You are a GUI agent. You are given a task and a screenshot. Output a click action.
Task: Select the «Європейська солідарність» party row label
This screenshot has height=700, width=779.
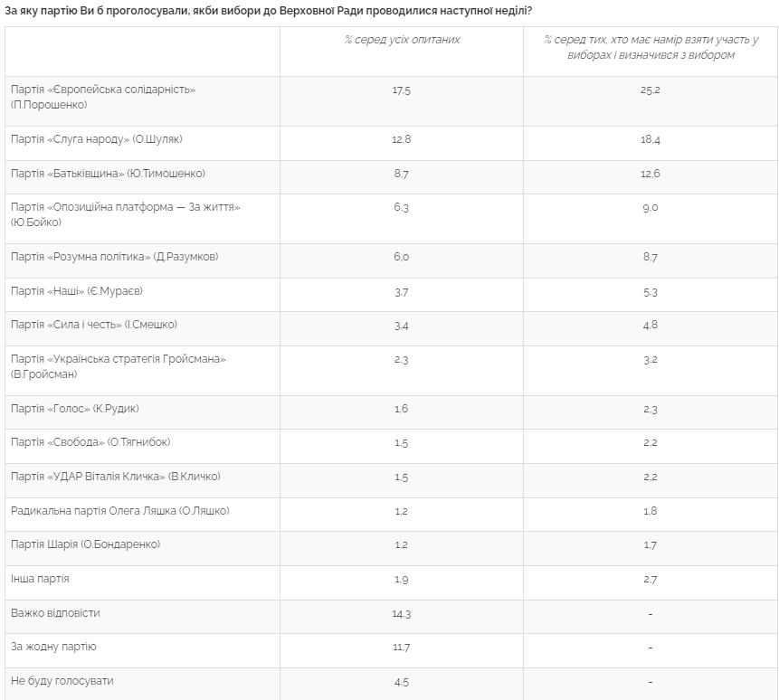[103, 97]
